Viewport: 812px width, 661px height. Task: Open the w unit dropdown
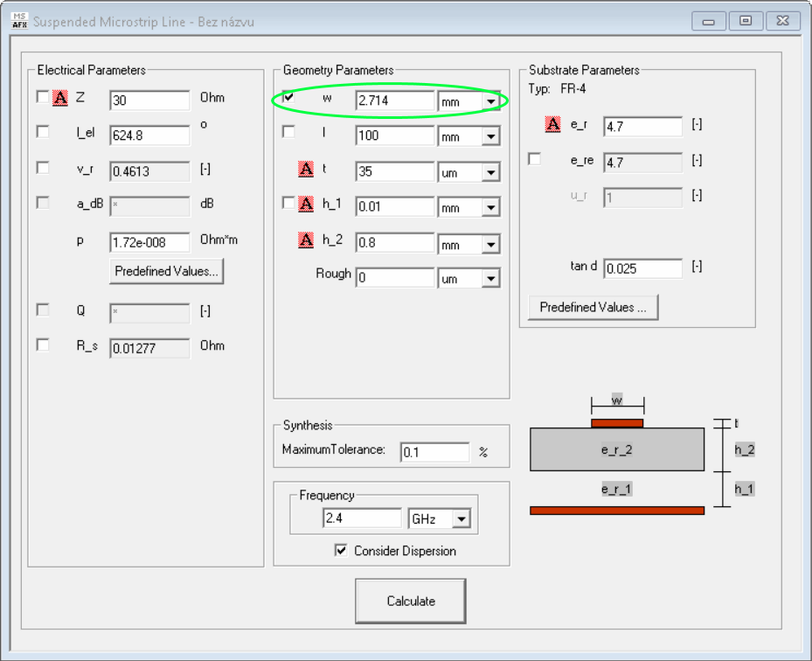(x=491, y=101)
